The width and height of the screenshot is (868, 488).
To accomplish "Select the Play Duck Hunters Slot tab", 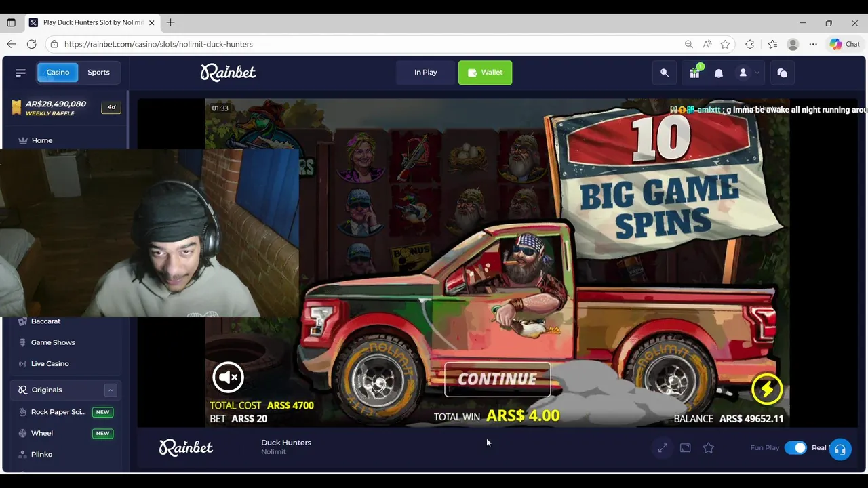I will tap(93, 22).
